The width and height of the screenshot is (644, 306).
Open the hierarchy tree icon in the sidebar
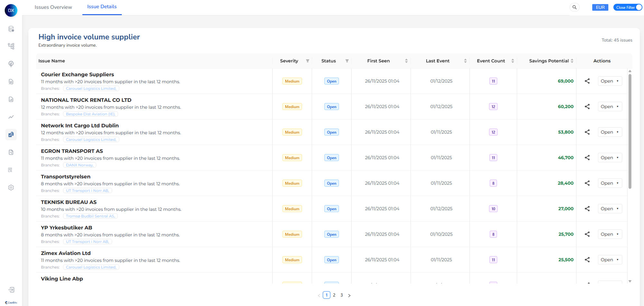click(x=11, y=46)
